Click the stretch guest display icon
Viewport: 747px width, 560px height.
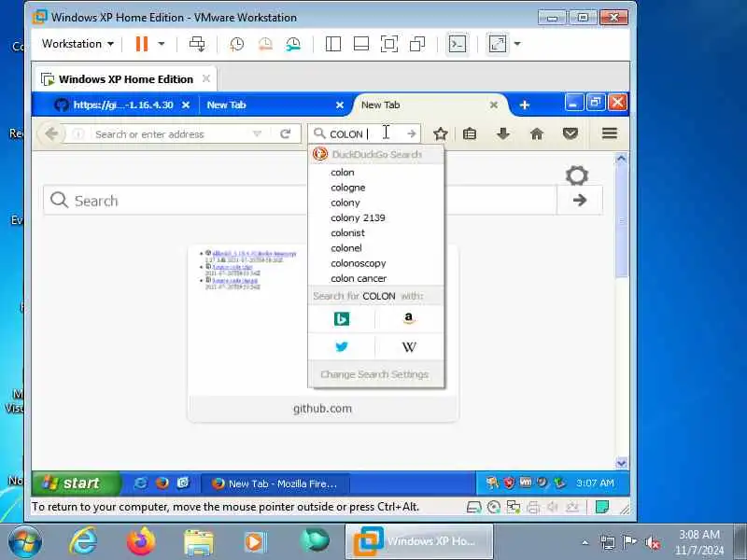(x=498, y=44)
